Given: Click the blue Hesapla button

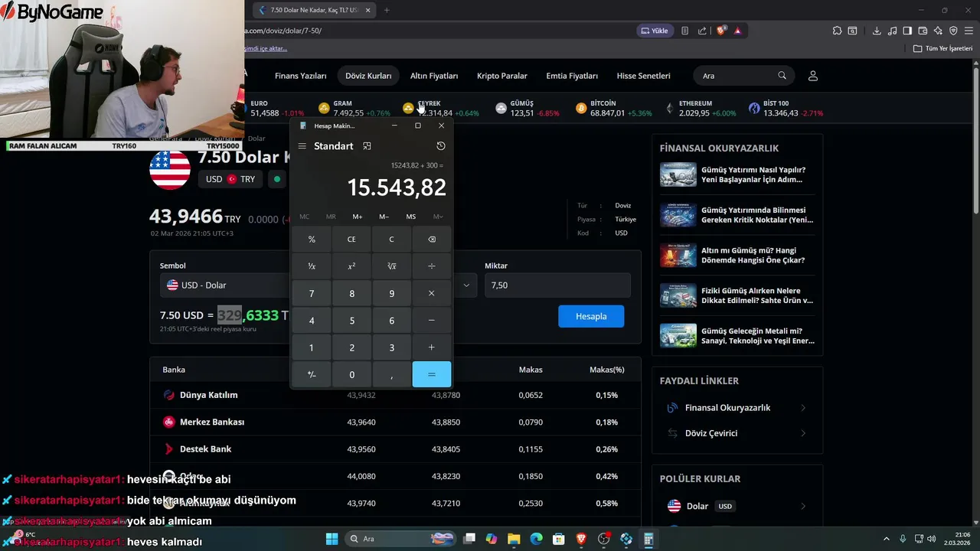Looking at the screenshot, I should click(x=591, y=316).
